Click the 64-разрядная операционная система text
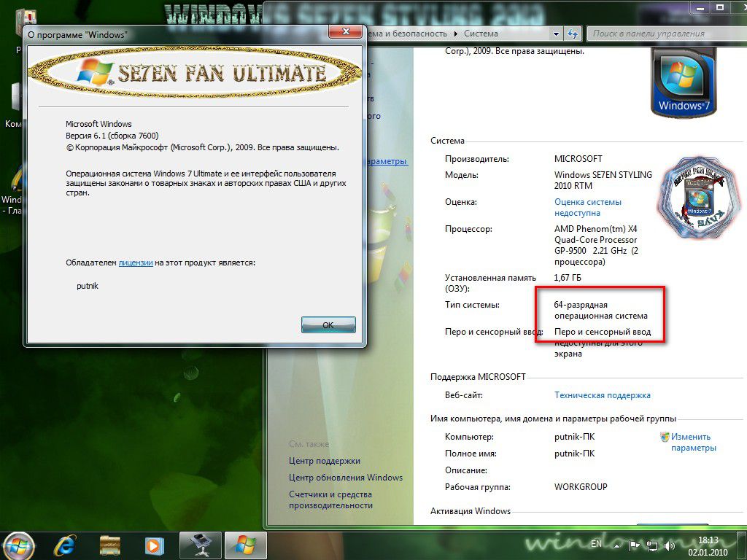Viewport: 747px width, 560px height. [x=601, y=310]
